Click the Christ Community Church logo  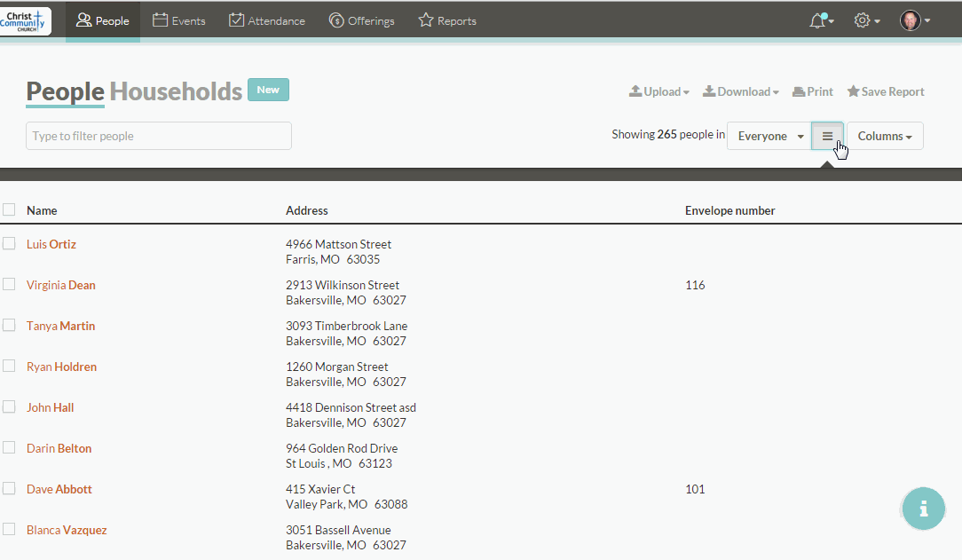pos(26,20)
